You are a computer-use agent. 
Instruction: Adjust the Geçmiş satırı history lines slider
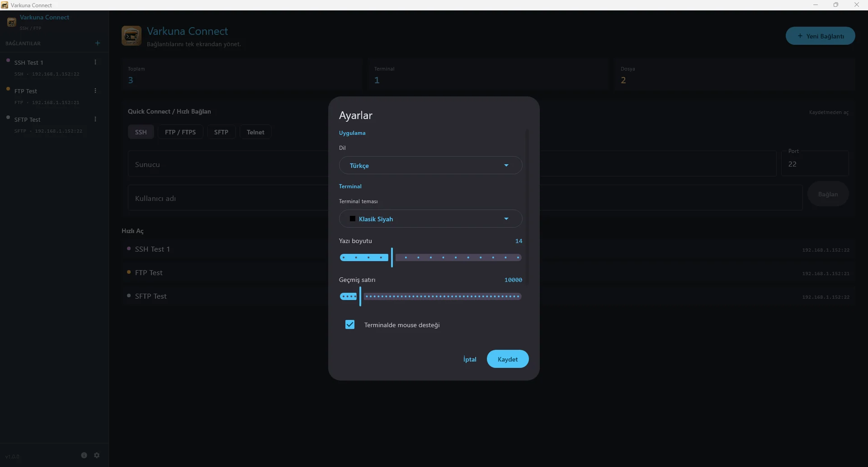click(430, 296)
